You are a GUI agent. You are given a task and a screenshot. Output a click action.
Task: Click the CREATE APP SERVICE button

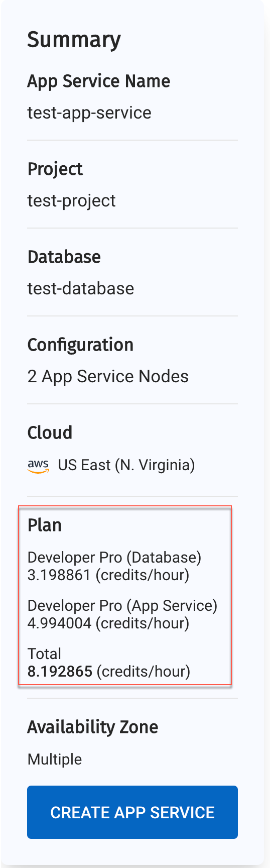132,812
